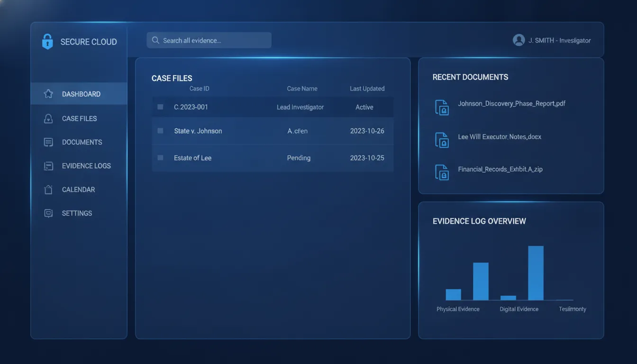Open the Calendar section
The height and width of the screenshot is (364, 637).
point(79,190)
